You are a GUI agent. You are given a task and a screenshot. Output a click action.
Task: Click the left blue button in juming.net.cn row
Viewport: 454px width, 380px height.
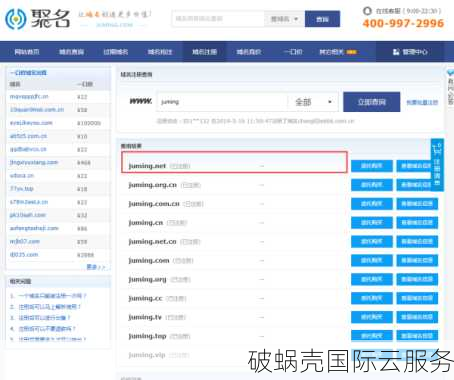pyautogui.click(x=372, y=241)
